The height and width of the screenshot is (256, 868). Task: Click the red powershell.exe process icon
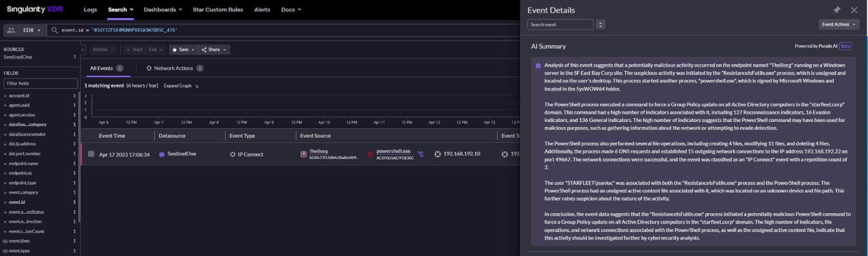(x=371, y=154)
